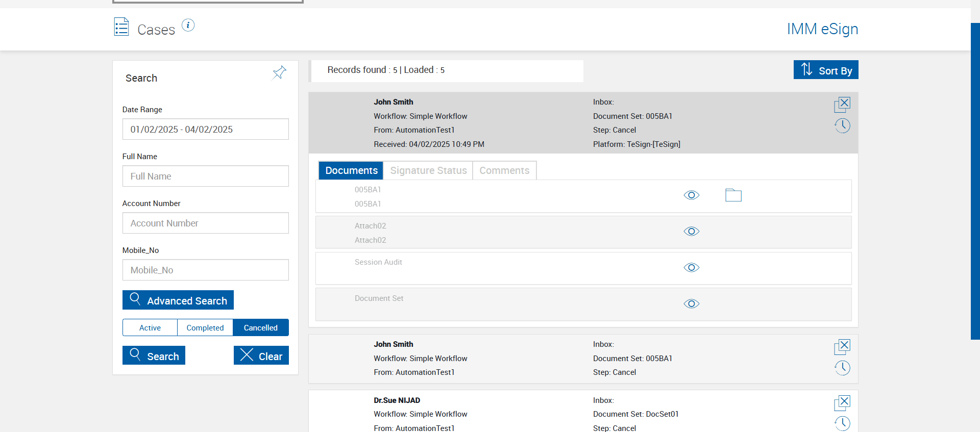980x432 pixels.
Task: Open the Date Range picker field
Action: tap(205, 129)
